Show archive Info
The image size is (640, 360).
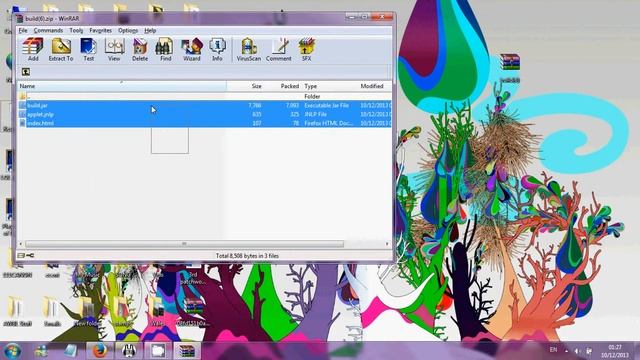pos(217,50)
